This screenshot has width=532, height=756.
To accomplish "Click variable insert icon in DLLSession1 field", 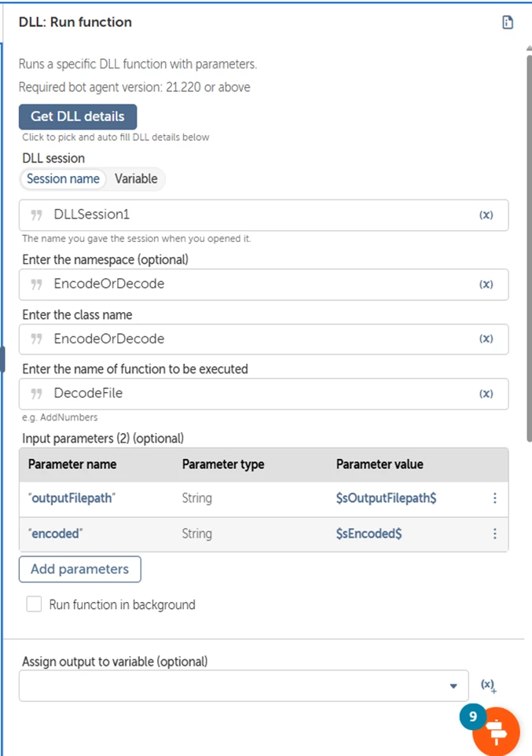I will click(486, 215).
